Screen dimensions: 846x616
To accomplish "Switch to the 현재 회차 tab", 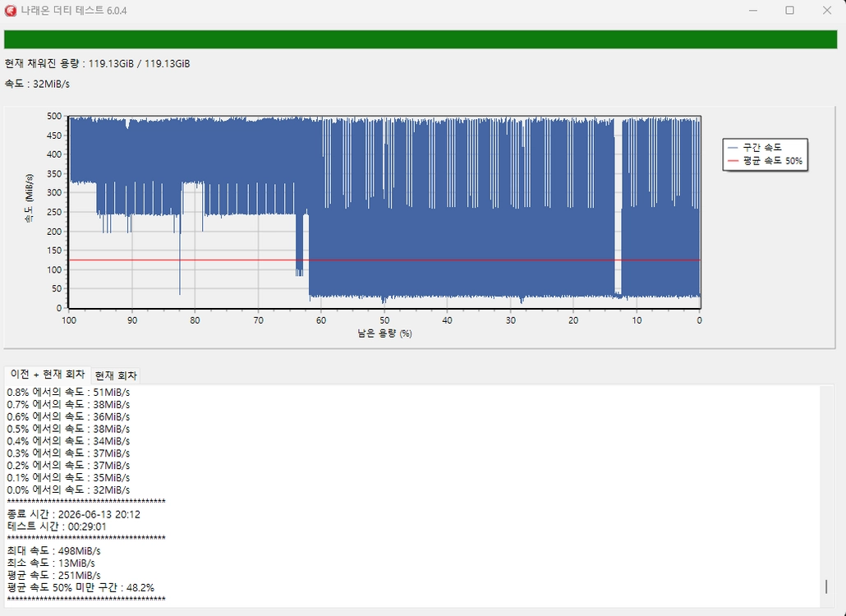I will (x=116, y=375).
